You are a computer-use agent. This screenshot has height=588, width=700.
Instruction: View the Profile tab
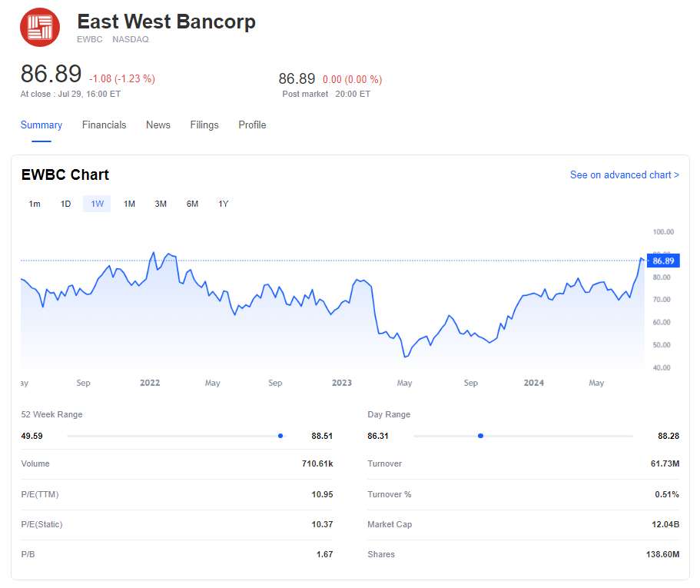click(x=252, y=125)
